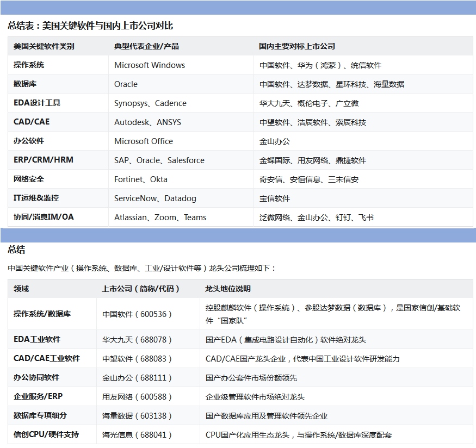Click the description 国产数据库应用及管理软件领先企业
This screenshot has height=448, width=476.
(266, 416)
